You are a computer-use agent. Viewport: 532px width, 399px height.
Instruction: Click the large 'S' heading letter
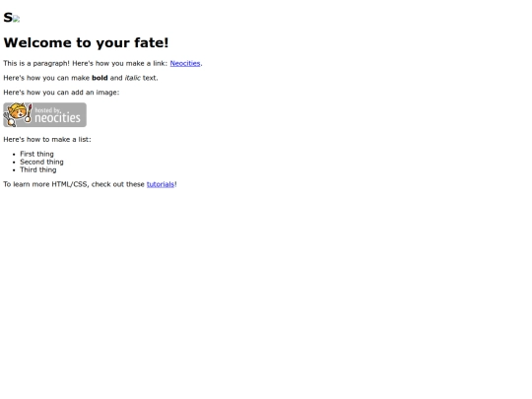click(x=8, y=18)
